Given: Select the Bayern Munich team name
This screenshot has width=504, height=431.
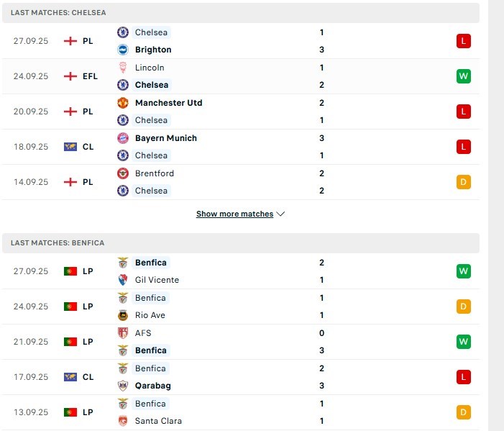Looking at the screenshot, I should click(x=165, y=138).
